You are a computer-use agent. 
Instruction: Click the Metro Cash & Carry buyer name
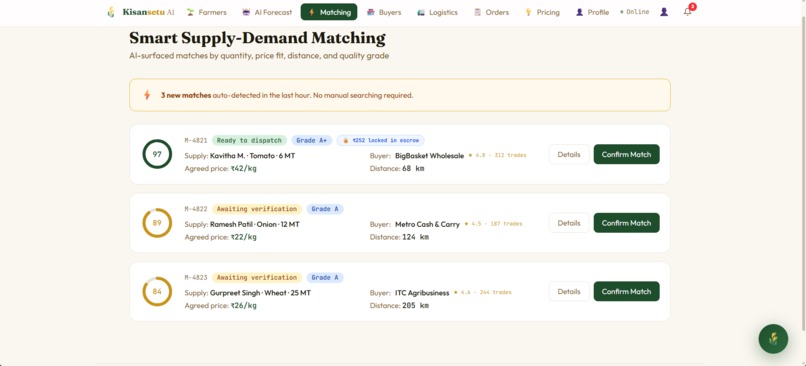[427, 224]
